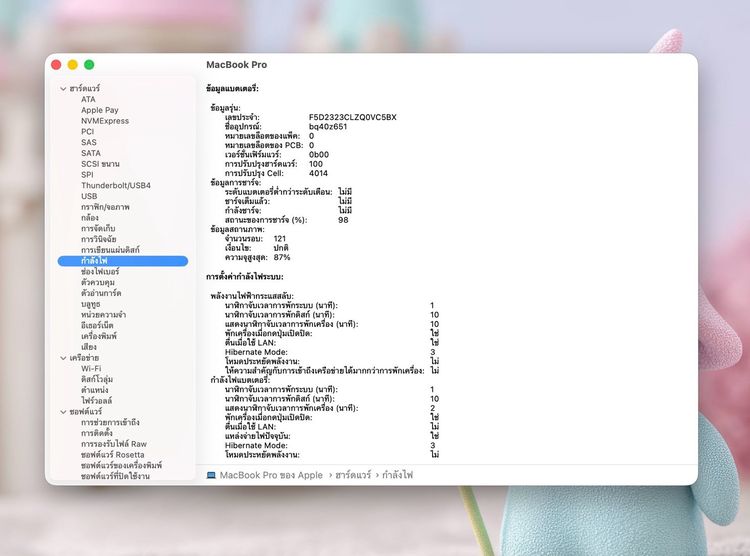Select การจัดเก็บ in the sidebar
The width and height of the screenshot is (750, 556).
98,228
